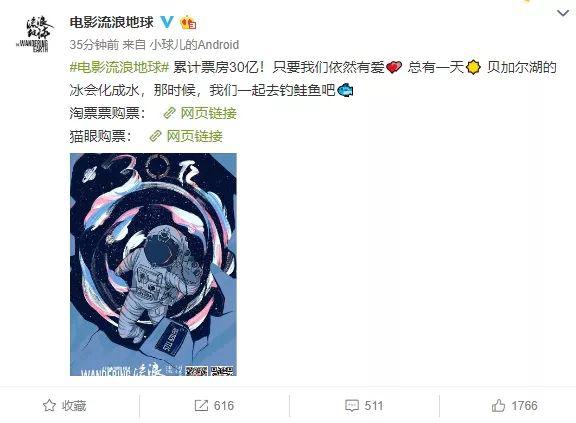Open comments via the 511 bubble icon
This screenshot has height=423, width=576.
352,406
